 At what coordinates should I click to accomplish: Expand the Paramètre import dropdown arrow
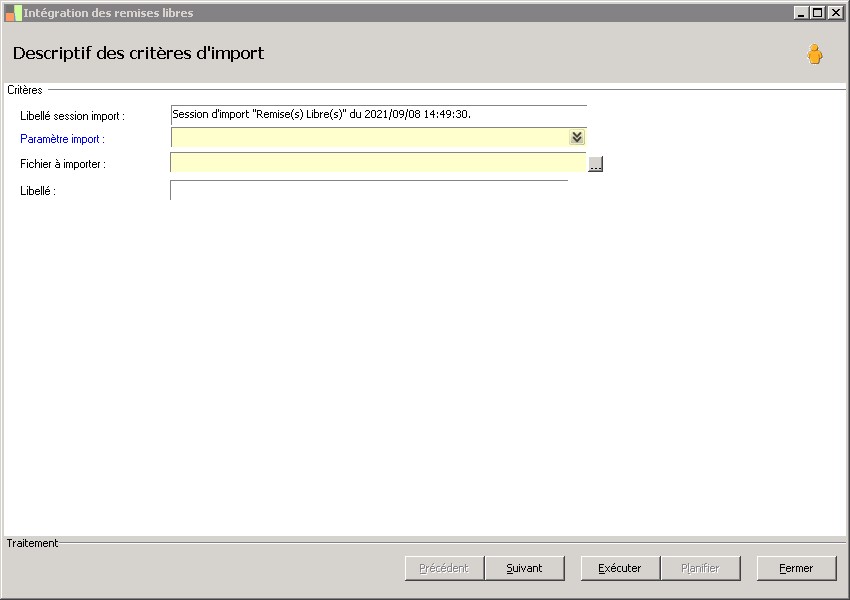[577, 137]
